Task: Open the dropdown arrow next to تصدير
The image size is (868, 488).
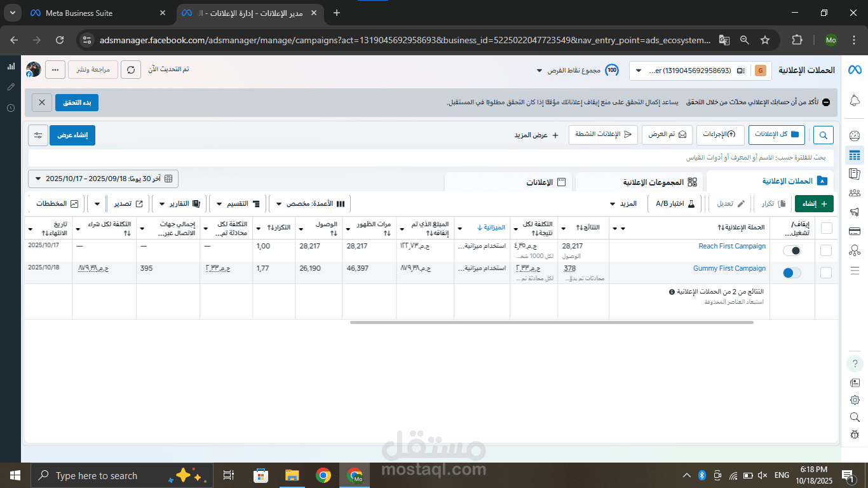Action: [x=97, y=203]
